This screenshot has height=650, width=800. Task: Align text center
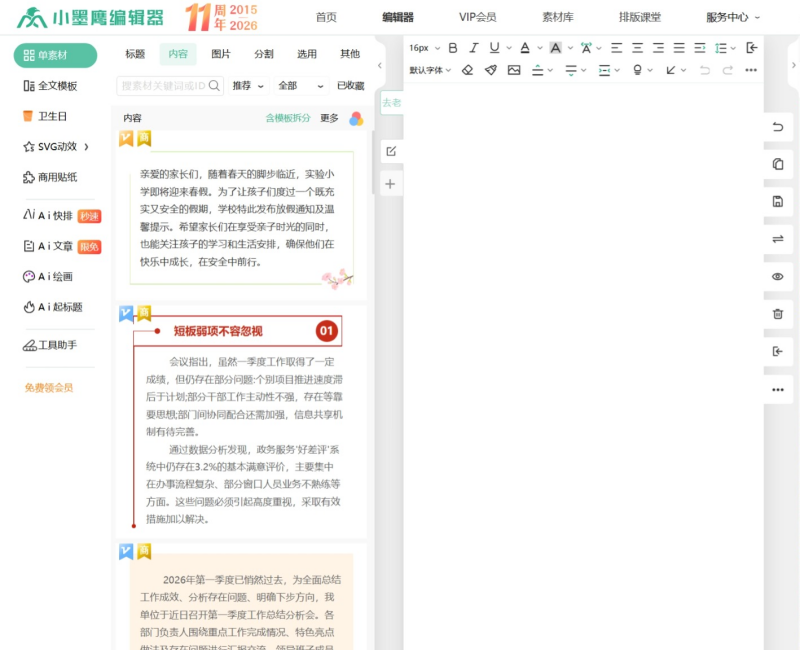637,48
